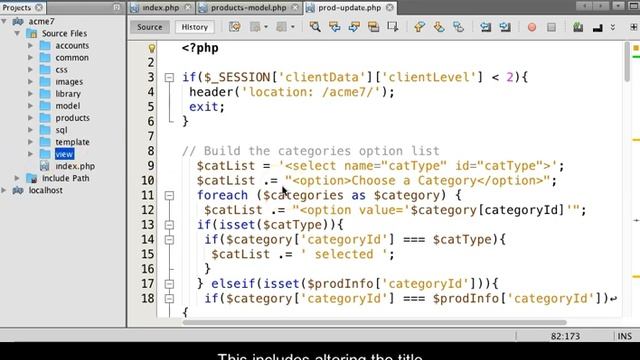This screenshot has height=360, width=640.
Task: Expand the accounts folder
Action: [31, 45]
